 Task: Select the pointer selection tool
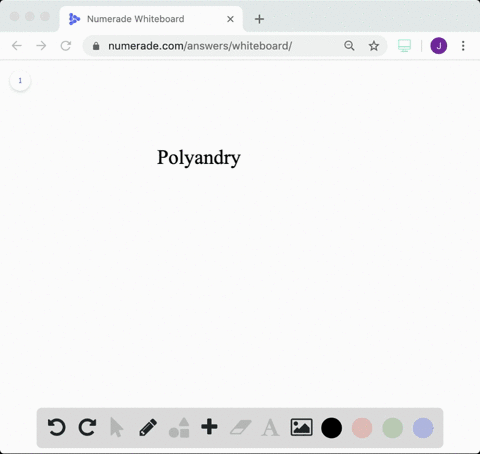click(116, 427)
